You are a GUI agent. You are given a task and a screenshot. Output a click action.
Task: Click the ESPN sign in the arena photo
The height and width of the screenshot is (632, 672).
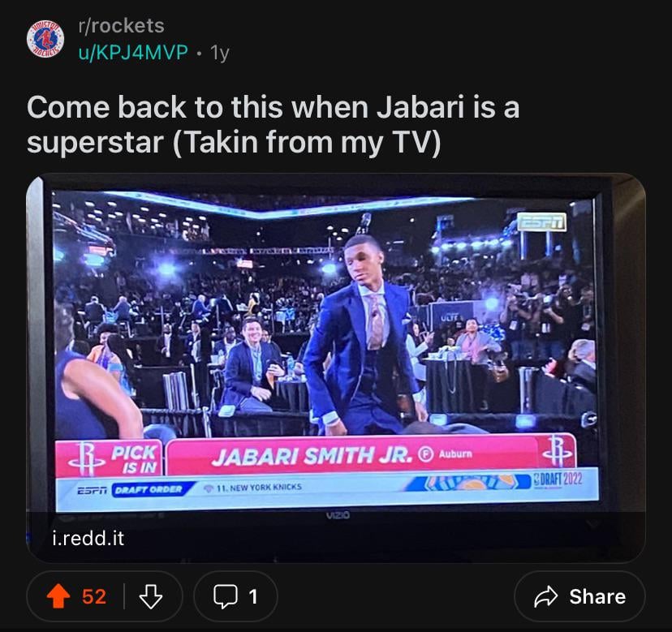click(541, 222)
